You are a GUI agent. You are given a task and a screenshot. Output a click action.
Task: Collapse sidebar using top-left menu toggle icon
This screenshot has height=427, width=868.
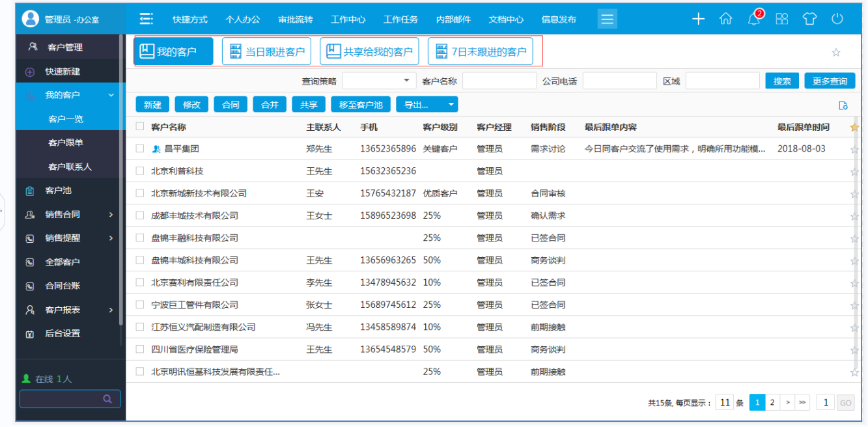[147, 19]
